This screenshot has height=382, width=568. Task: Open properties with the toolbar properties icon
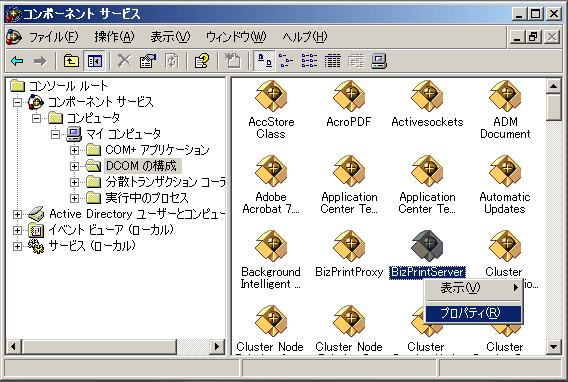click(x=148, y=61)
